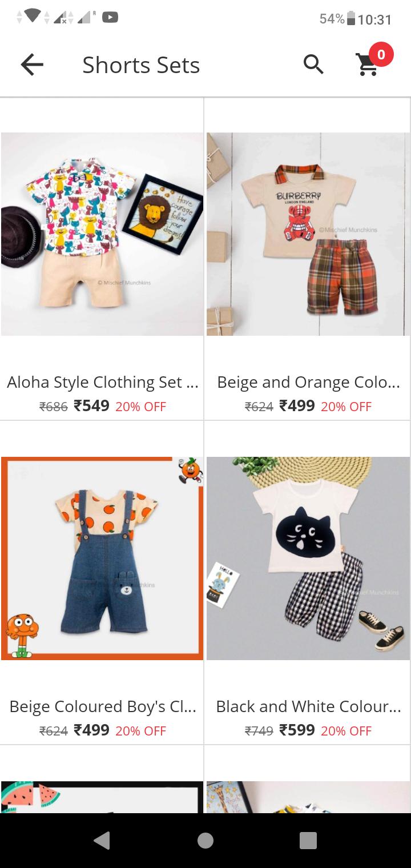
Task: Open the Burberry beige and orange set image
Action: click(x=308, y=234)
